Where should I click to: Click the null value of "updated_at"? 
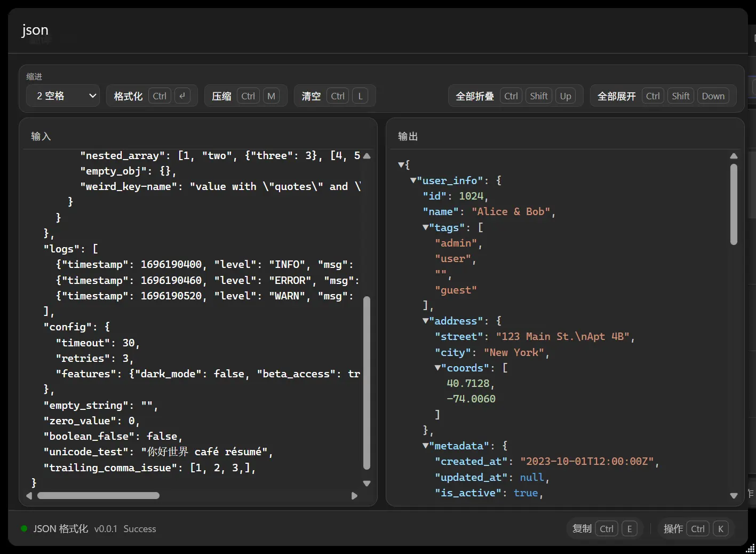(532, 478)
